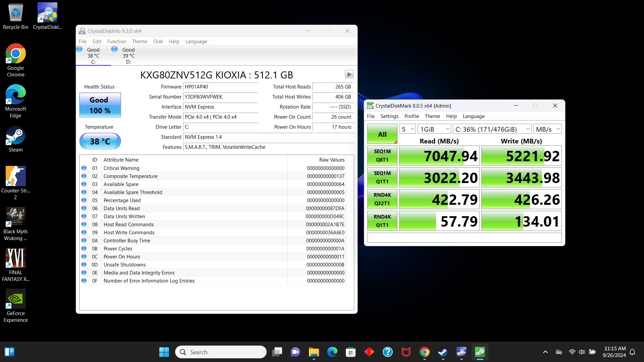Open the Widgets button on the taskbar
The image size is (644, 362).
click(9, 352)
